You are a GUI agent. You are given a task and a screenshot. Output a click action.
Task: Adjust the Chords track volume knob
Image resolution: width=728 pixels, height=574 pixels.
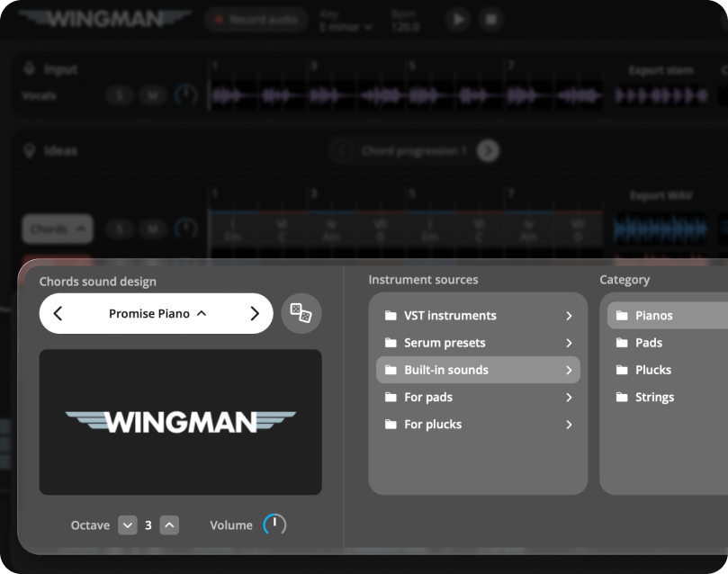[x=185, y=229]
